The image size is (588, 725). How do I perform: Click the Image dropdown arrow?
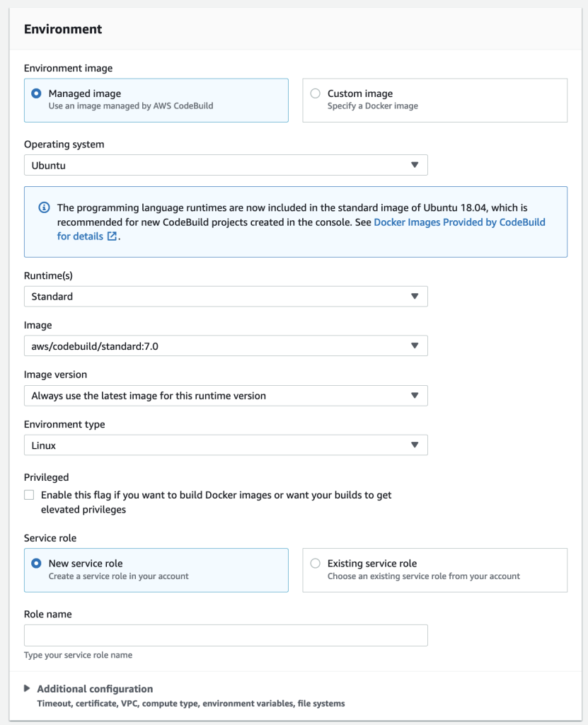coord(415,346)
